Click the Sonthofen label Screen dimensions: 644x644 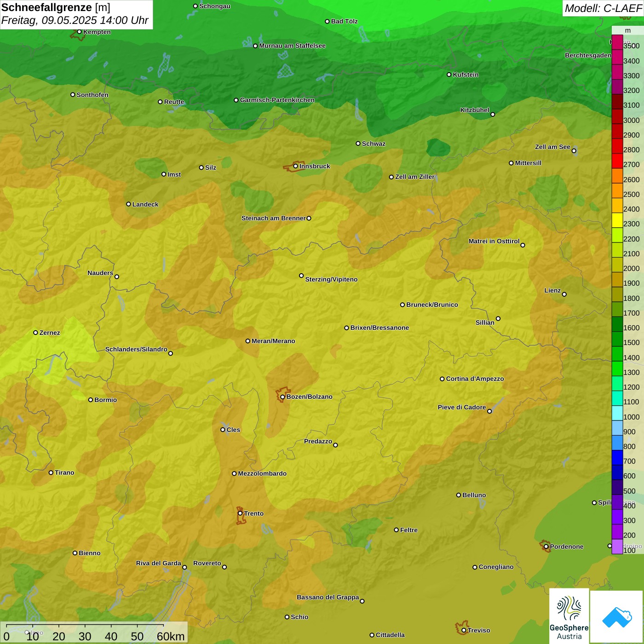(92, 95)
